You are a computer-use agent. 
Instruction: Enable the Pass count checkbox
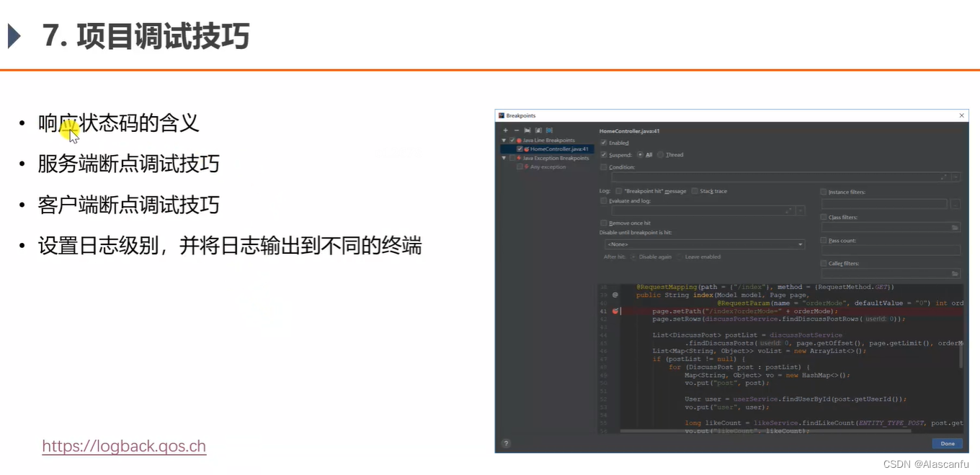(824, 240)
